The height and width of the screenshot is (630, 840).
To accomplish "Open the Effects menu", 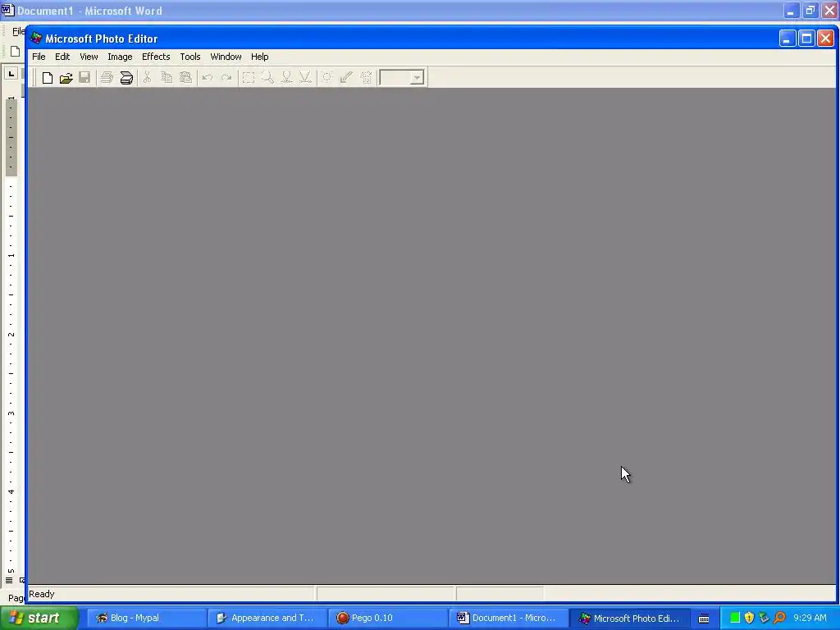I will coord(156,57).
